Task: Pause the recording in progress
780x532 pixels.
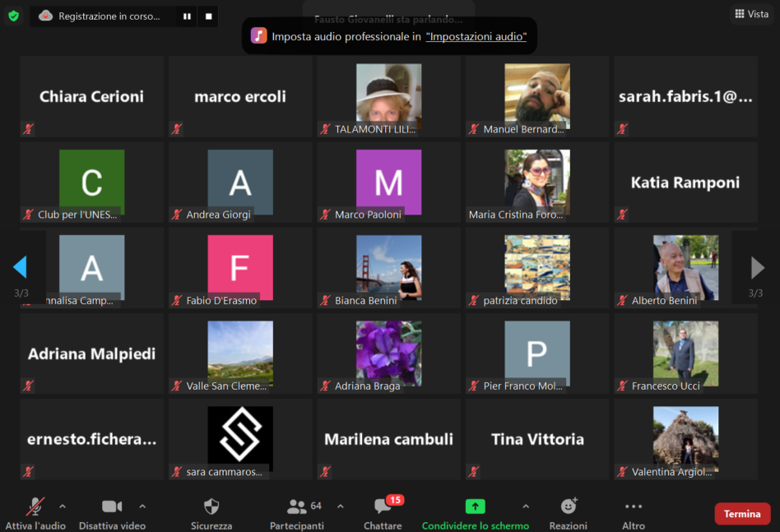Action: tap(187, 16)
